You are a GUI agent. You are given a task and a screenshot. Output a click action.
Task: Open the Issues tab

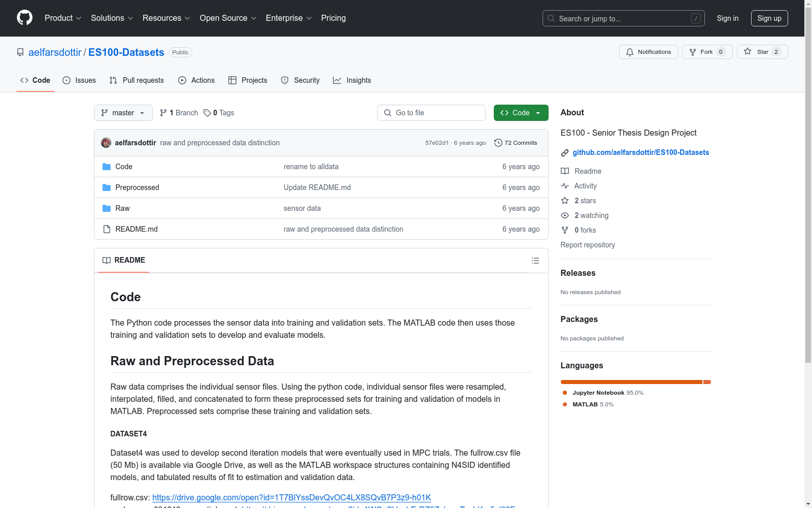pos(79,80)
